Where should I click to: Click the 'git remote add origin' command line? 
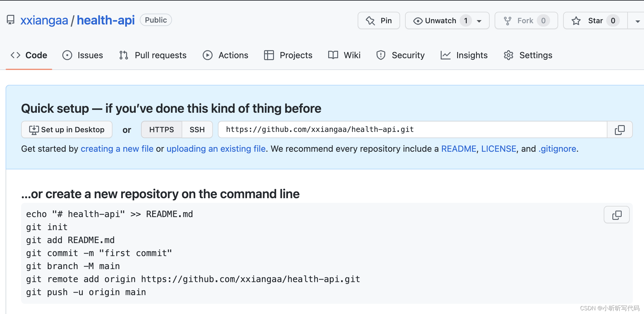click(x=193, y=279)
